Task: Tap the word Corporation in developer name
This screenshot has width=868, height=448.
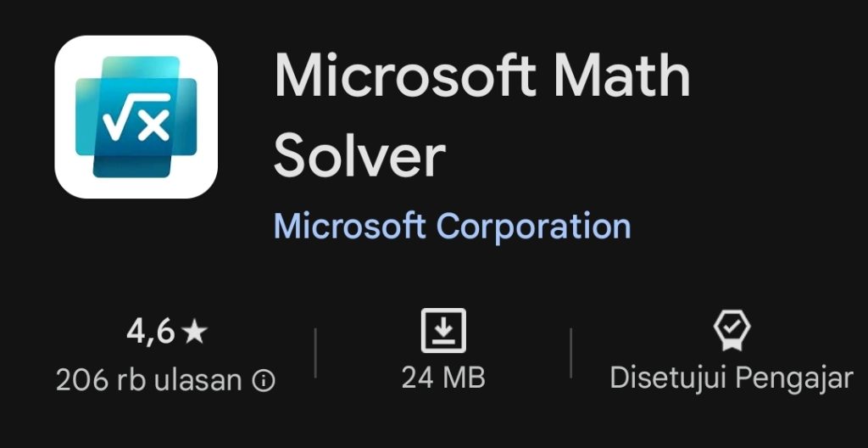Action: (533, 227)
